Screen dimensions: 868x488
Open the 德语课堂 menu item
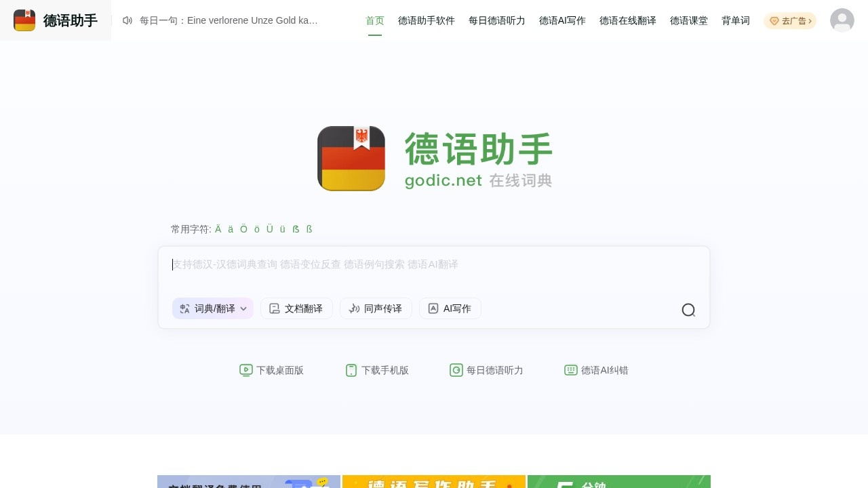pyautogui.click(x=689, y=20)
